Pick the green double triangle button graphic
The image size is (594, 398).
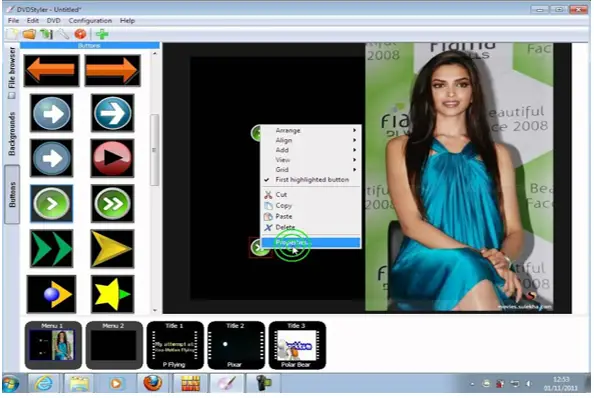pyautogui.click(x=52, y=249)
